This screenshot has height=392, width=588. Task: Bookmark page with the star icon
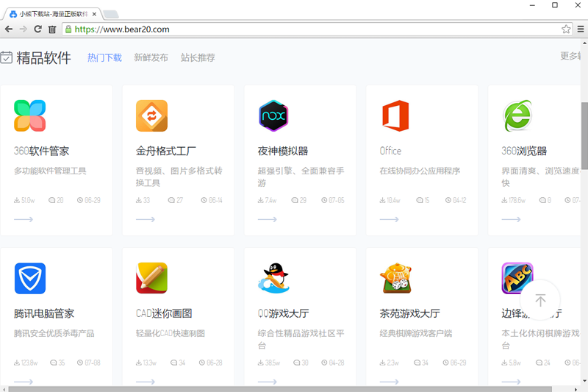click(566, 29)
